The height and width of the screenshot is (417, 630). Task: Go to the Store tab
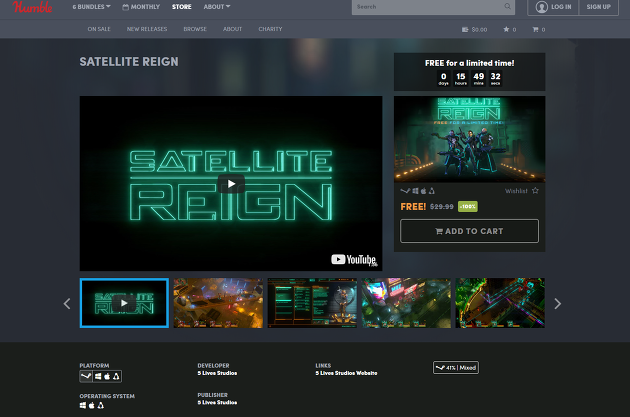182,7
